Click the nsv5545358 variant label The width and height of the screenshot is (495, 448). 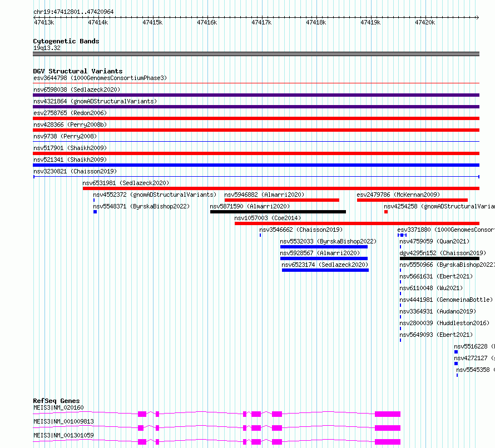476,370
